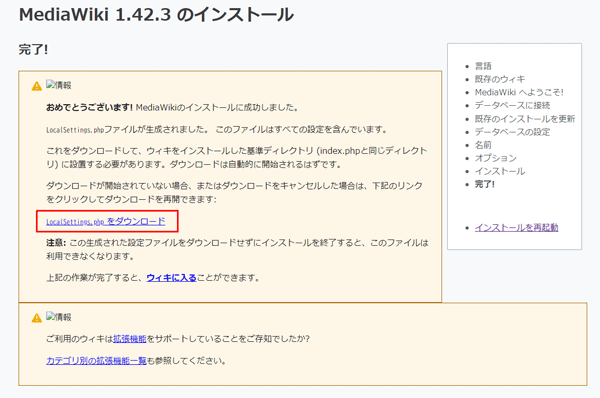600x398 pixels.
Task: Select the 既存のウィキ step in the sidebar
Action: coord(500,79)
